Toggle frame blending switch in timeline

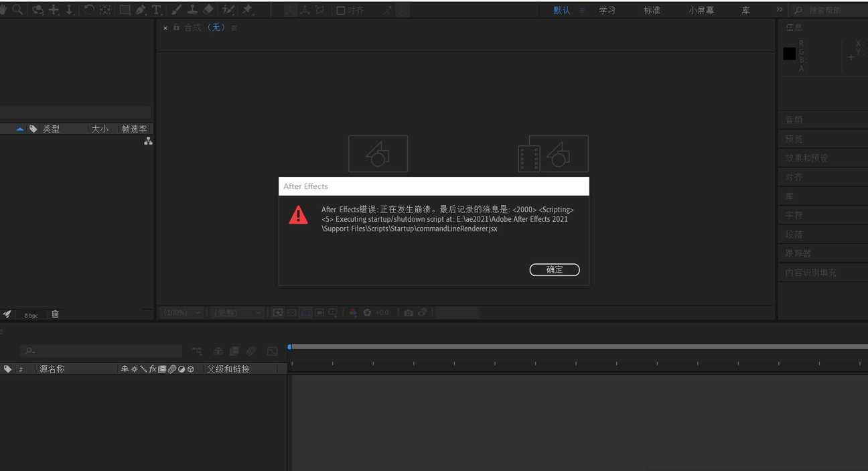pyautogui.click(x=234, y=351)
